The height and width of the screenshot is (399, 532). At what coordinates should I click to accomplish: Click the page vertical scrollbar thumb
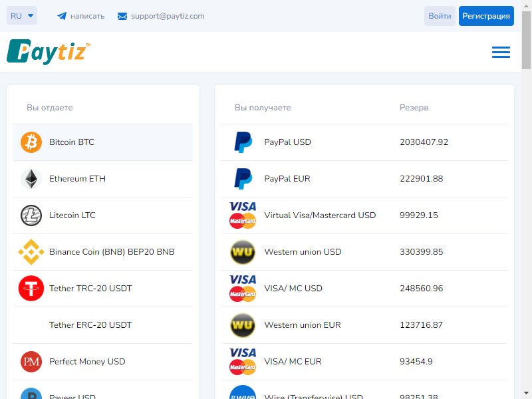[x=526, y=39]
